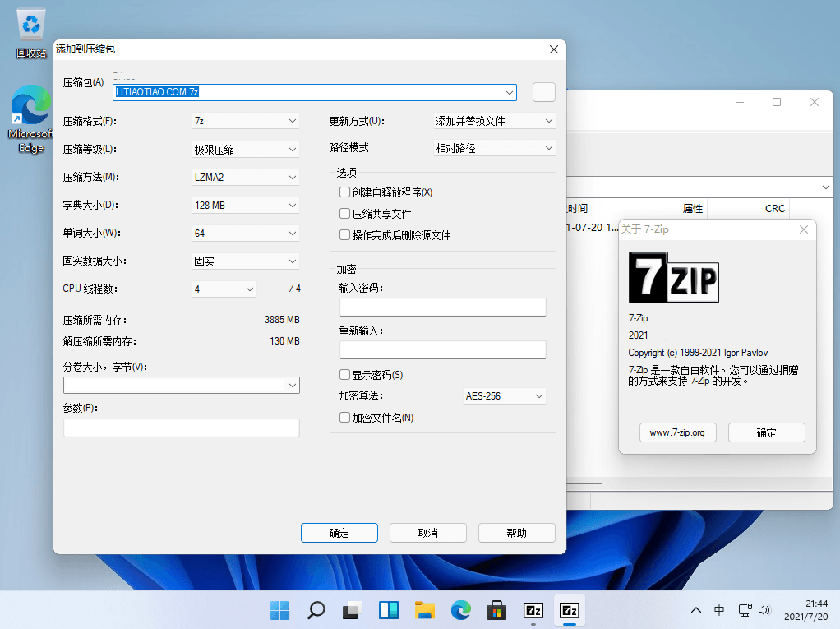Open 加密算法 dropdown showing AES-256
The image size is (840, 629).
[x=505, y=396]
